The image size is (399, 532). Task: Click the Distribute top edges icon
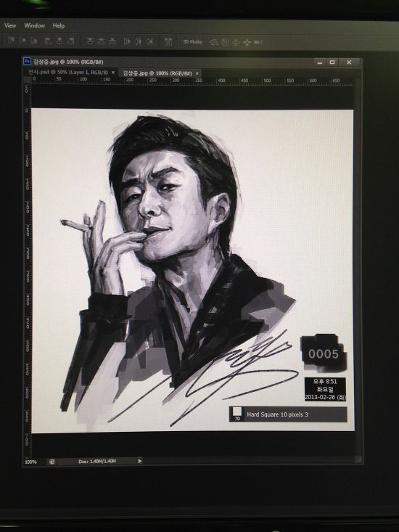90,41
